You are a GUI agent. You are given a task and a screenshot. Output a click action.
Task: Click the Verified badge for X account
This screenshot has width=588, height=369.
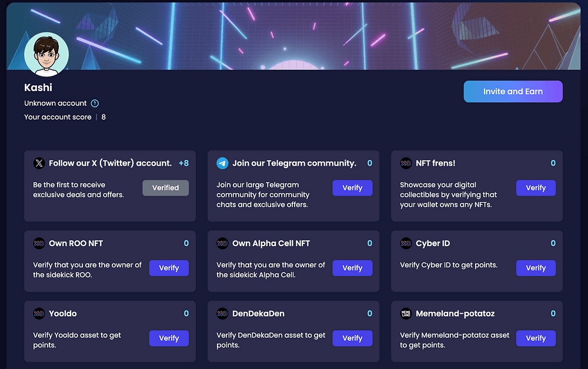[165, 188]
